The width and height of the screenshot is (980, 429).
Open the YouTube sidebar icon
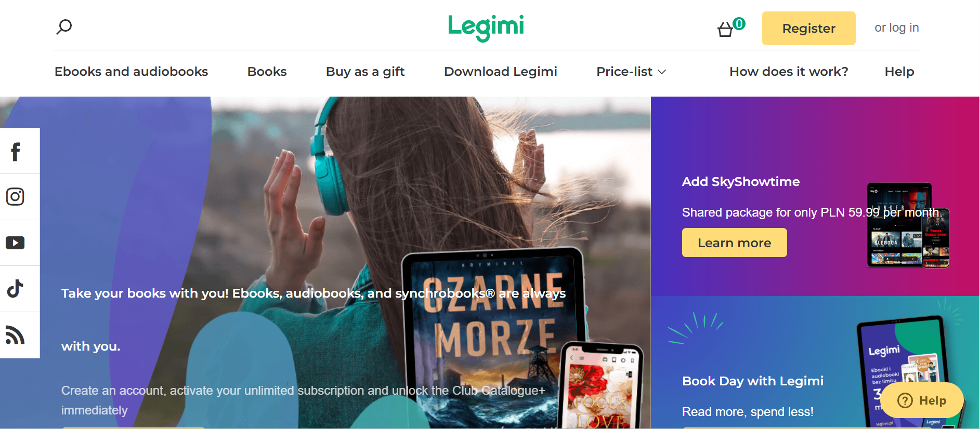pos(15,243)
